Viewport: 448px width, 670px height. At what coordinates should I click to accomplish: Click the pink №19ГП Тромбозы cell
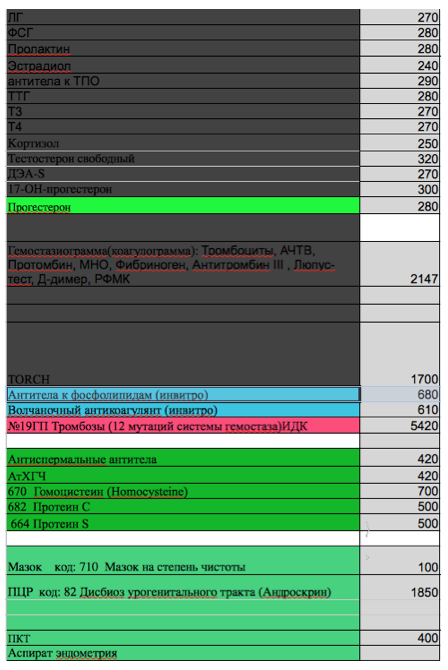183,426
